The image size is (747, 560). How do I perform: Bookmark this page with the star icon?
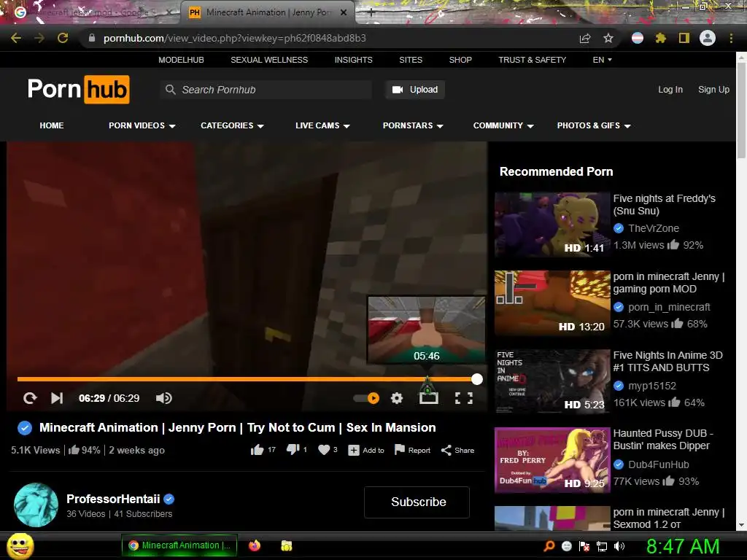608,38
